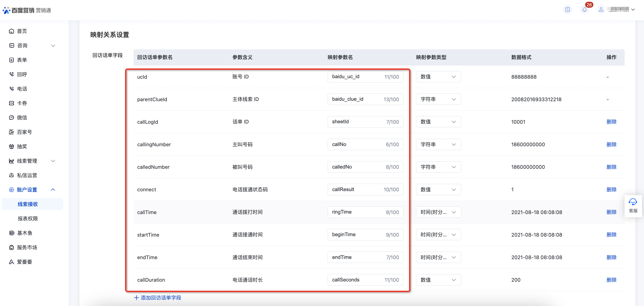Click 添加回访话单字段 link
This screenshot has height=306, width=644.
tap(158, 297)
